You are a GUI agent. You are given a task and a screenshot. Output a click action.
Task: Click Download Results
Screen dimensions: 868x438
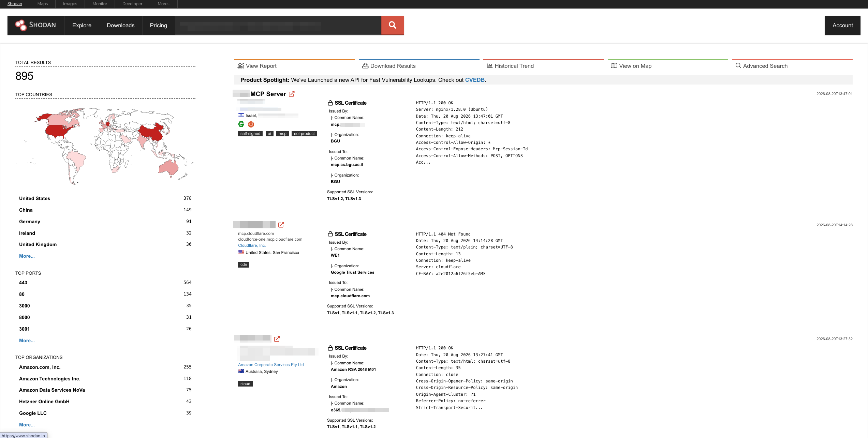point(389,66)
